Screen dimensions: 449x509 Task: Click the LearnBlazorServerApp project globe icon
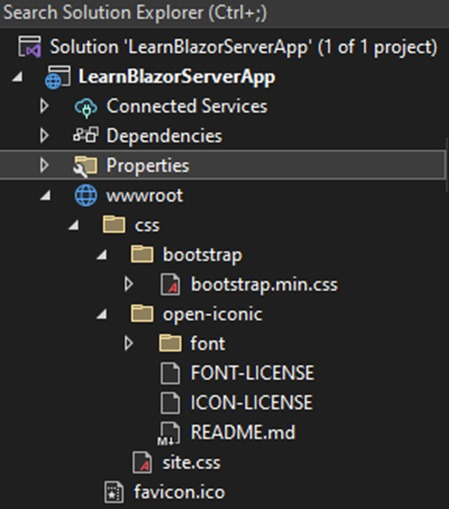(58, 77)
